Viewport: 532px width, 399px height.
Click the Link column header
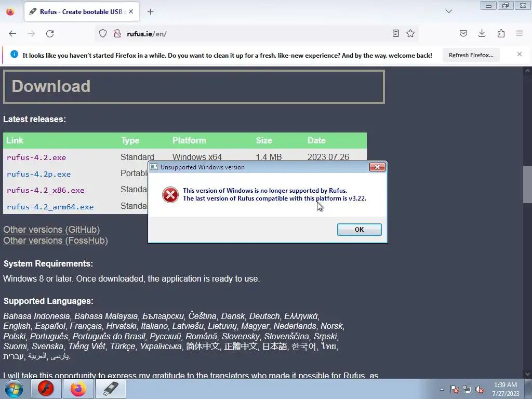(x=15, y=140)
